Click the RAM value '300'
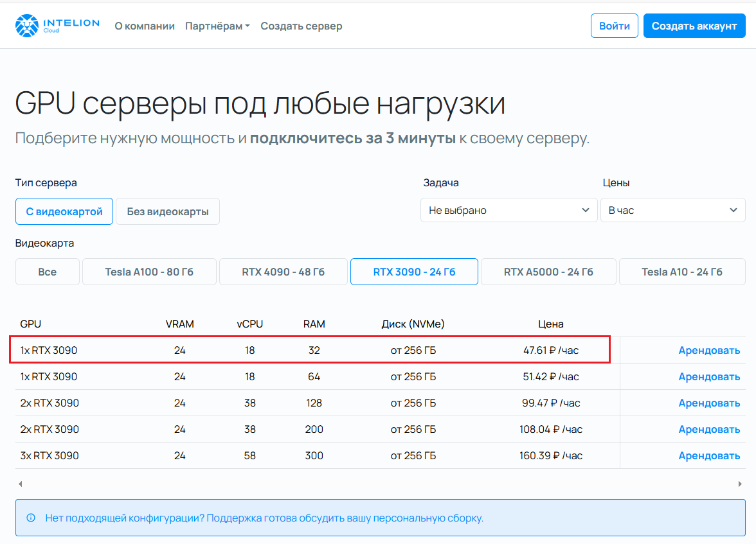Image resolution: width=756 pixels, height=544 pixels. 314,456
